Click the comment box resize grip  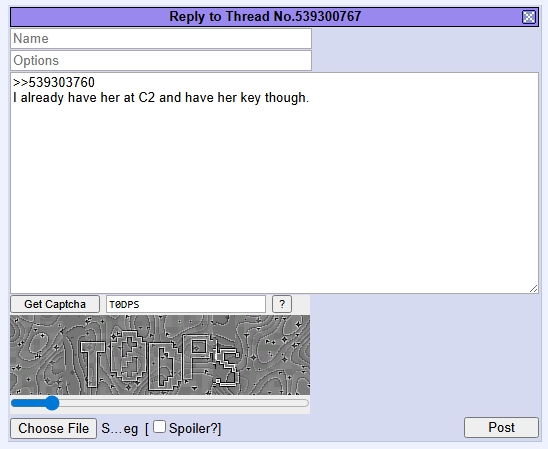(x=533, y=289)
